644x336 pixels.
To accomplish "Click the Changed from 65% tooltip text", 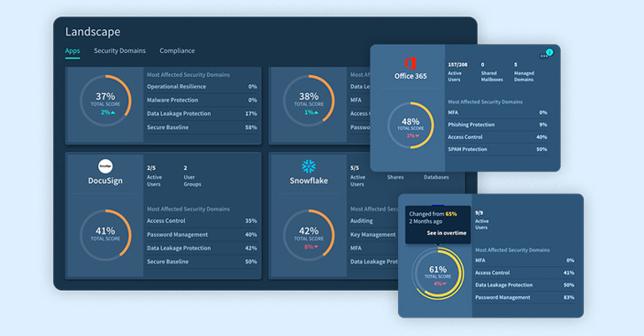I will pyautogui.click(x=433, y=214).
